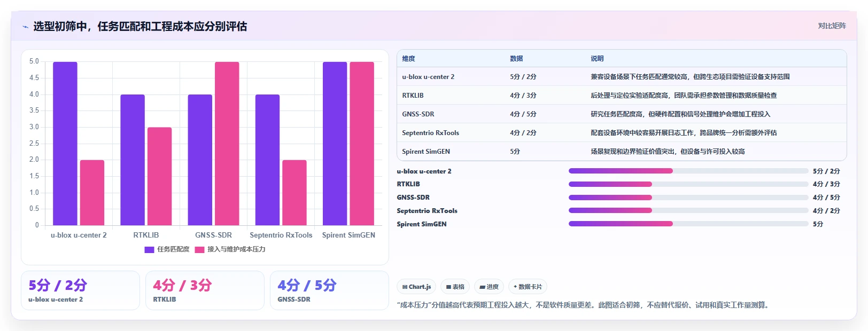Click the 说明 column header

coord(597,59)
